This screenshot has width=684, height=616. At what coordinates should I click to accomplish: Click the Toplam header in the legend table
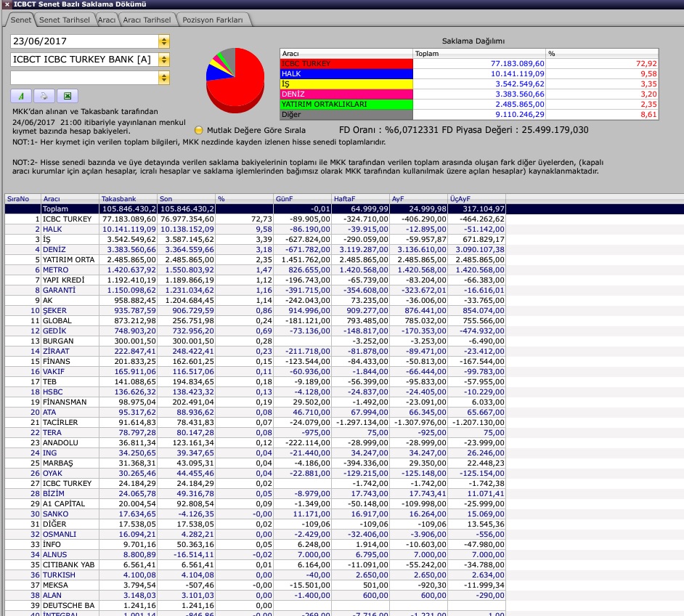[x=479, y=54]
